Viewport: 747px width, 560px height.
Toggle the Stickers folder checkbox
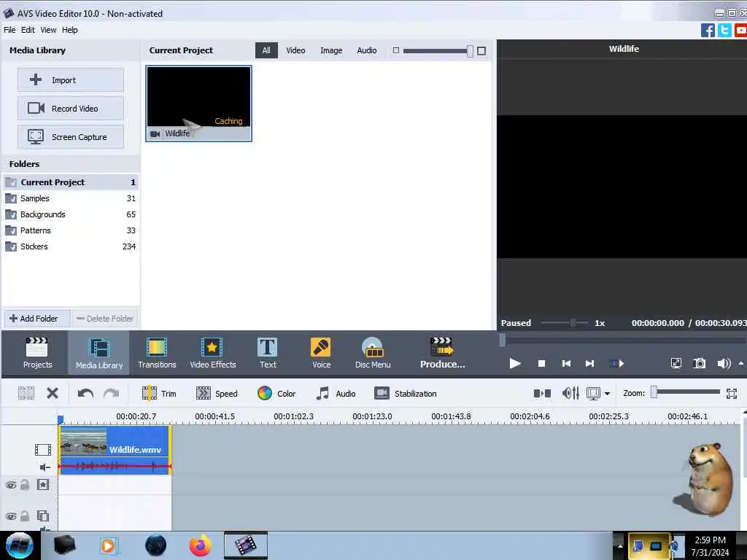point(11,247)
